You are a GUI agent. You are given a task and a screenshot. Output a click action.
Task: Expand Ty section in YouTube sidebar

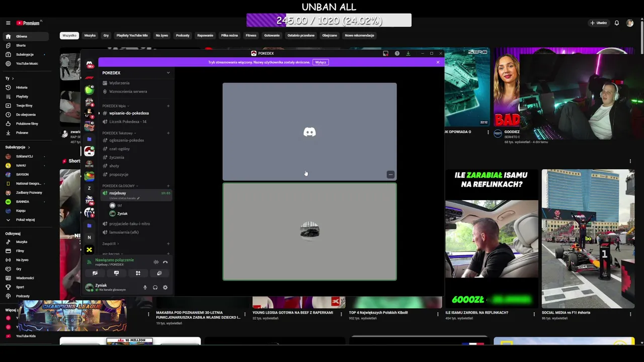9,78
